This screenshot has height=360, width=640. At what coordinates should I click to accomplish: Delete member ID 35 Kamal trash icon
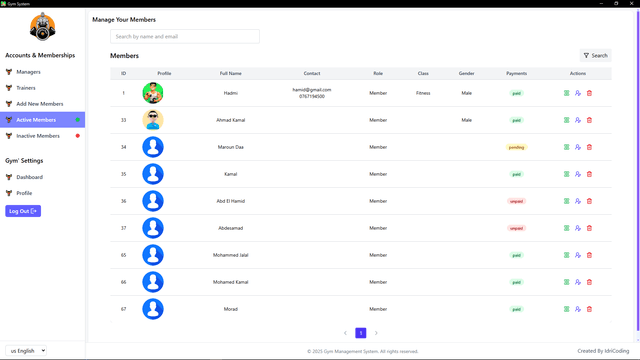point(589,174)
